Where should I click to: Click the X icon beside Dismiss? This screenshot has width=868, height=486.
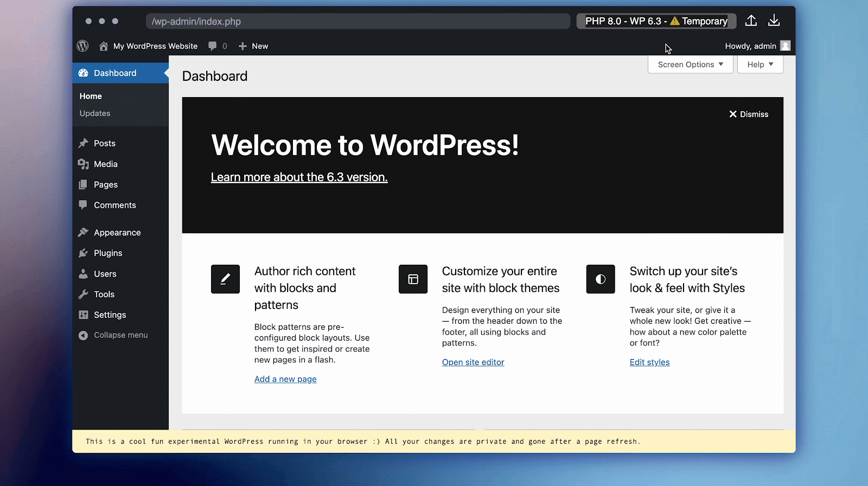point(733,114)
